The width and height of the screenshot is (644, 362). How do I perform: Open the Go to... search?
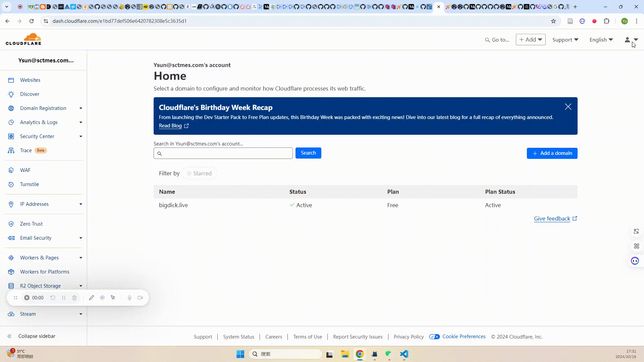tap(497, 40)
